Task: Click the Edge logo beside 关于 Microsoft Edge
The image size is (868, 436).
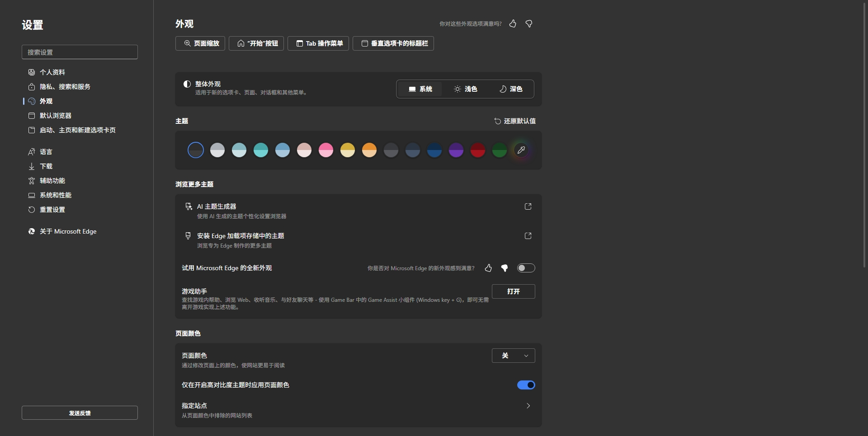Action: 32,231
